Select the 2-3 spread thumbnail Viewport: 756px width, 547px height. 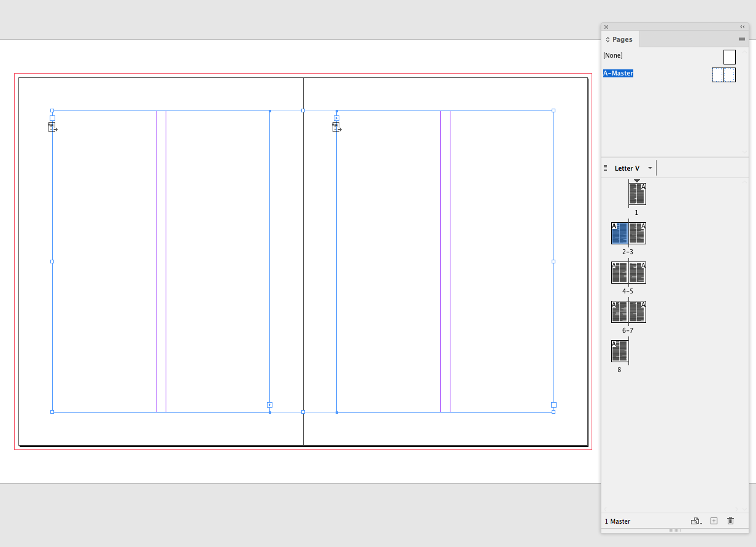coord(628,234)
